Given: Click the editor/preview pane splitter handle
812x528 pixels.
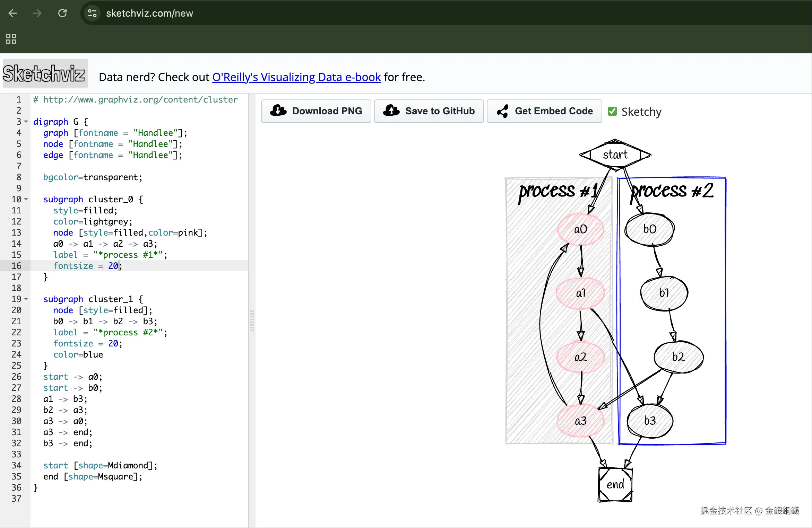Looking at the screenshot, I should pyautogui.click(x=252, y=321).
